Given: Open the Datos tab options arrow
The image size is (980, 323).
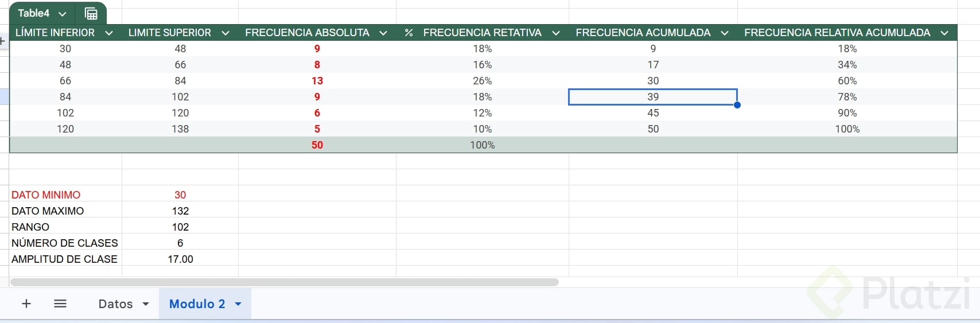Looking at the screenshot, I should [x=146, y=303].
